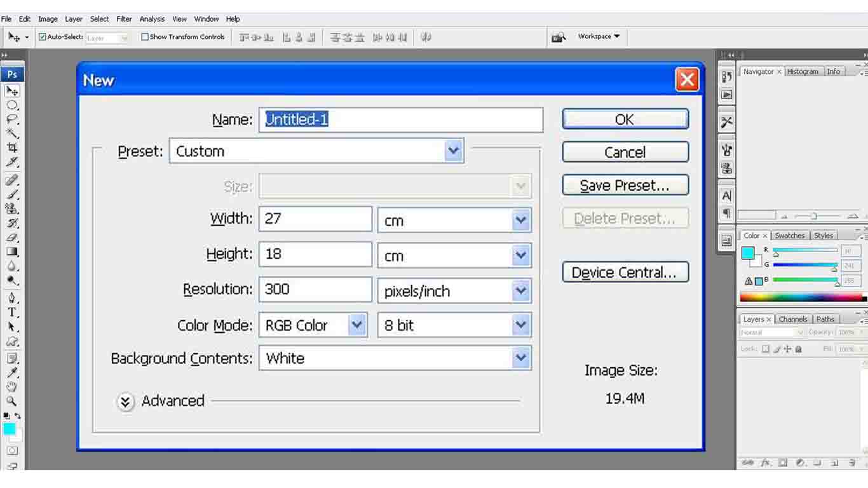Screen dimensions: 868x488
Task: Click the Device Central button
Action: [625, 273]
